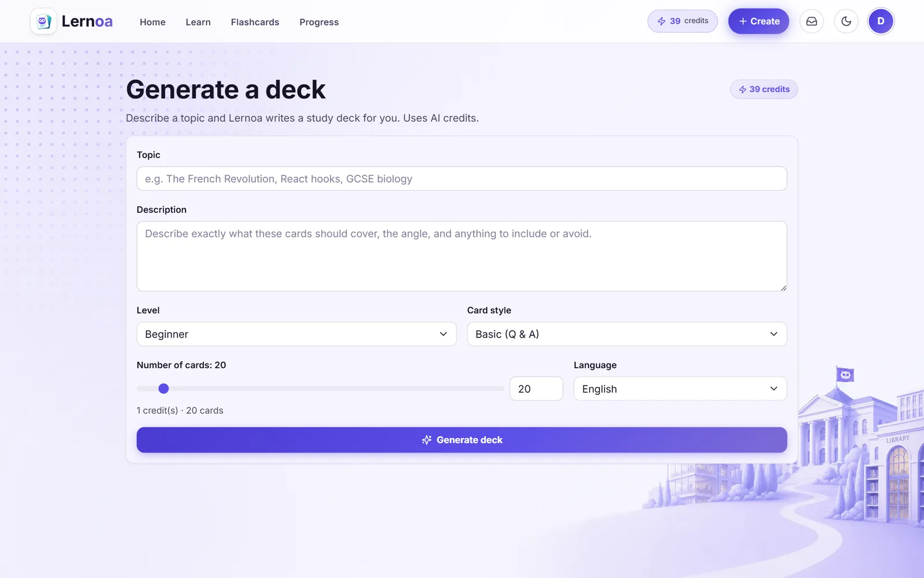This screenshot has width=924, height=578.
Task: Click the 39 credits badge beside page title
Action: [x=764, y=90]
